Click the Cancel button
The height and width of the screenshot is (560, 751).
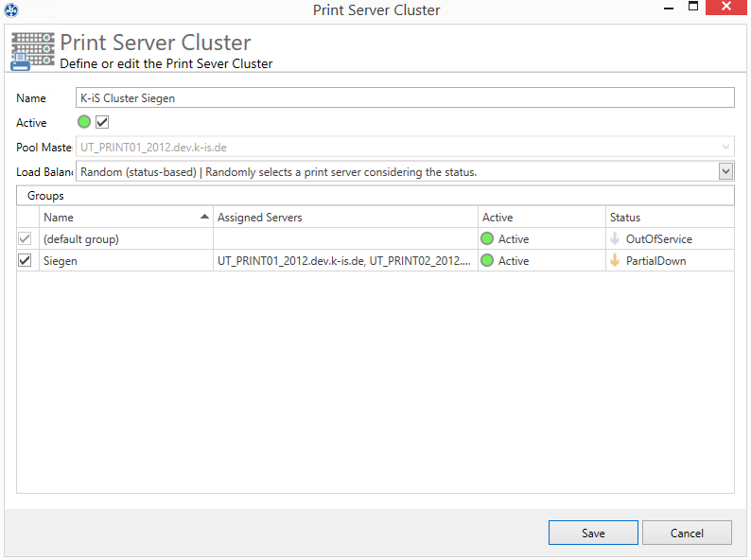click(687, 533)
